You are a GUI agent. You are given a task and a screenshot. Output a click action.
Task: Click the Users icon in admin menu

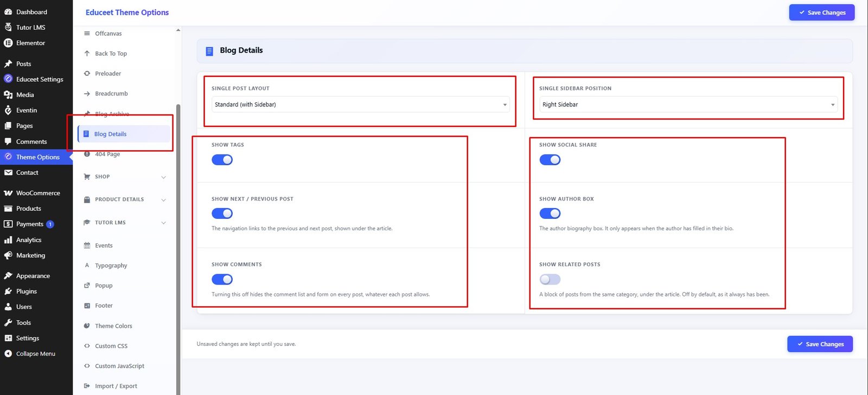(8, 307)
